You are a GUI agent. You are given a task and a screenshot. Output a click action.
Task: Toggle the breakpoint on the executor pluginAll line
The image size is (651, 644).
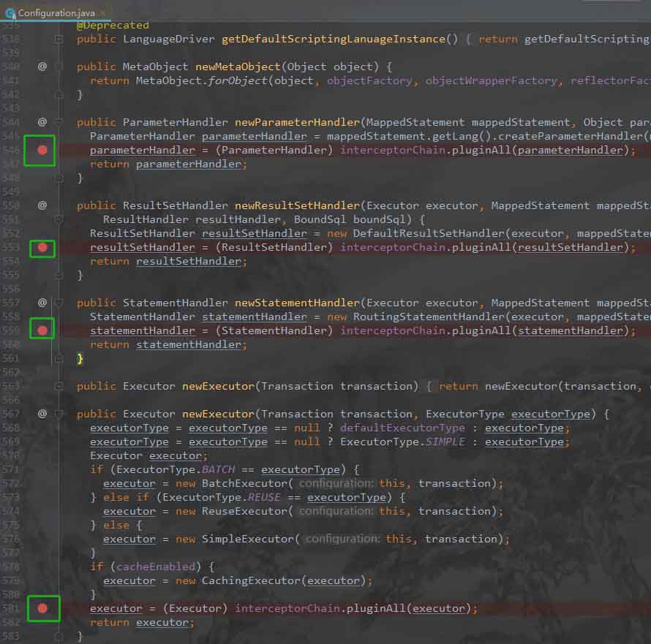(42, 608)
